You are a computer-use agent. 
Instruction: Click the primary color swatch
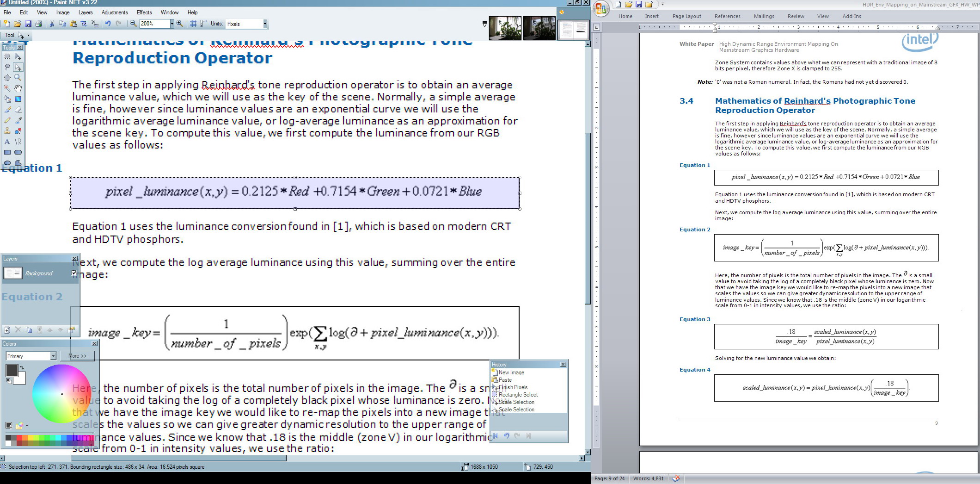(x=12, y=370)
